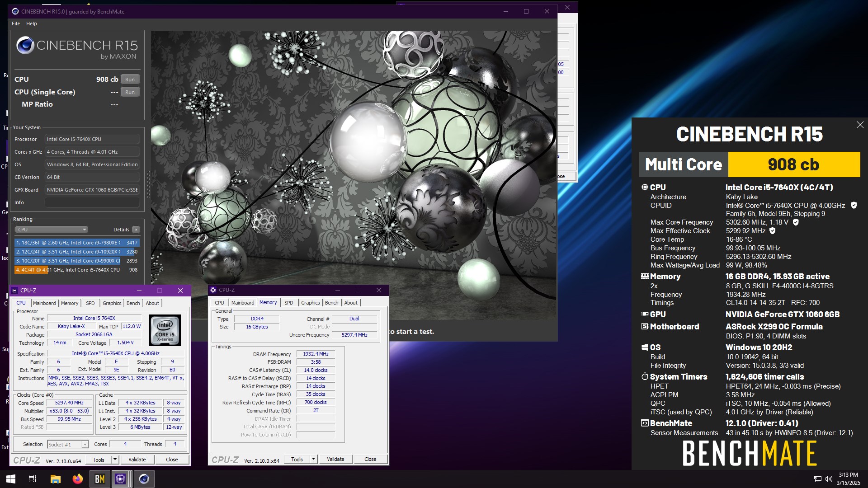Click BenchMate CPU section chip icon
Viewport: 868px width, 488px height.
(x=645, y=187)
